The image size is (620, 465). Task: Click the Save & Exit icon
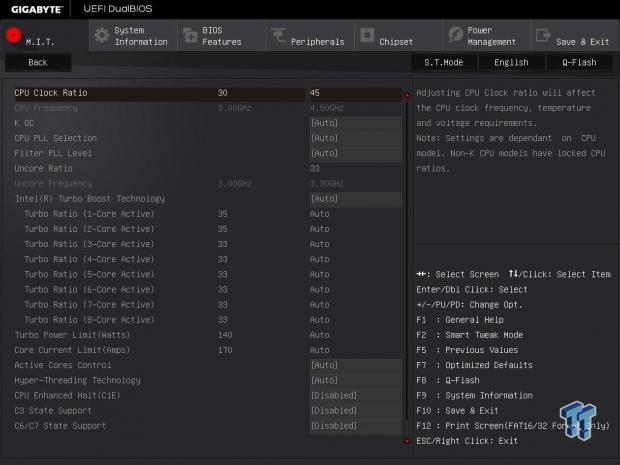point(542,36)
